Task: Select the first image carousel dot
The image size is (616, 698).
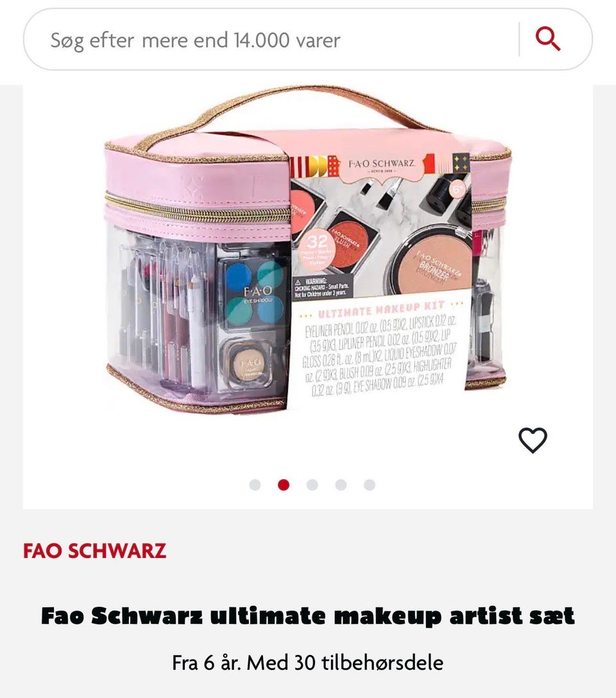Action: tap(255, 485)
